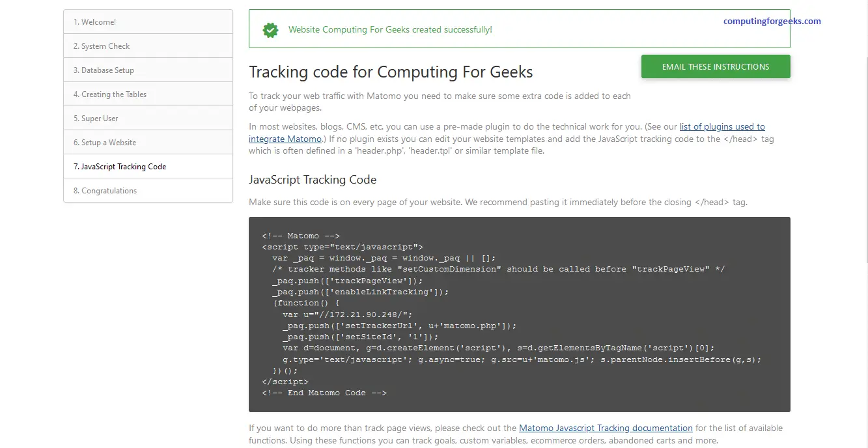
Task: Select the Creating the Tables step
Action: pyautogui.click(x=111, y=94)
